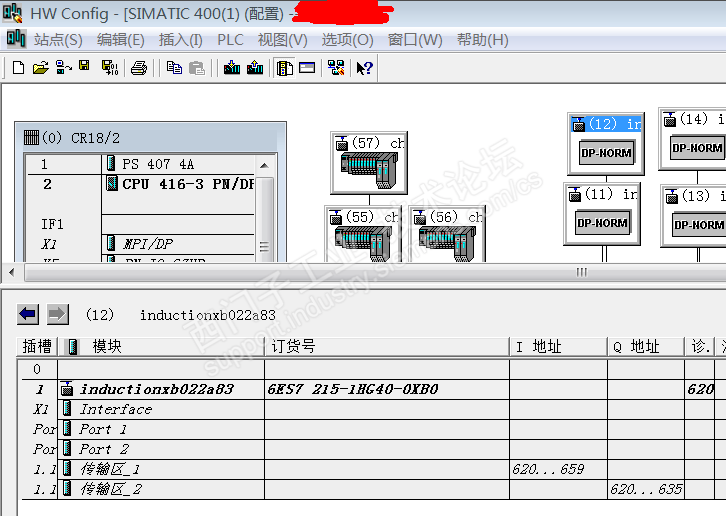Click the horizontal scrollbar left arrow
Image resolution: width=726 pixels, height=516 pixels.
12,272
